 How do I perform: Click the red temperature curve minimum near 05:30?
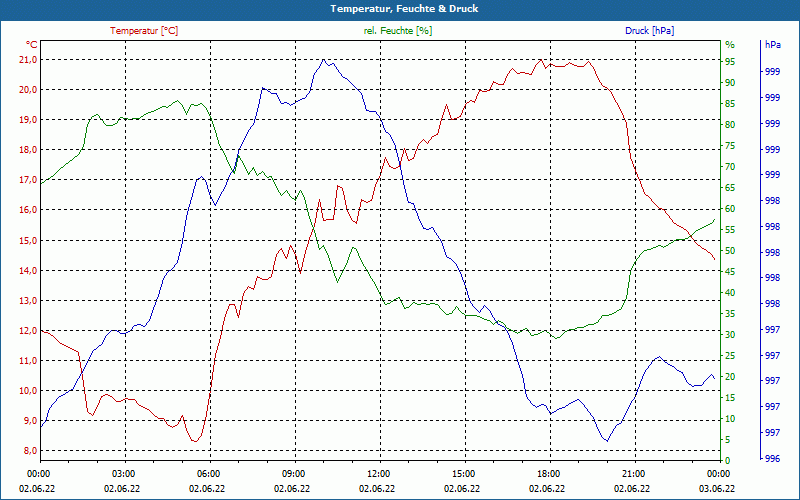click(x=194, y=441)
